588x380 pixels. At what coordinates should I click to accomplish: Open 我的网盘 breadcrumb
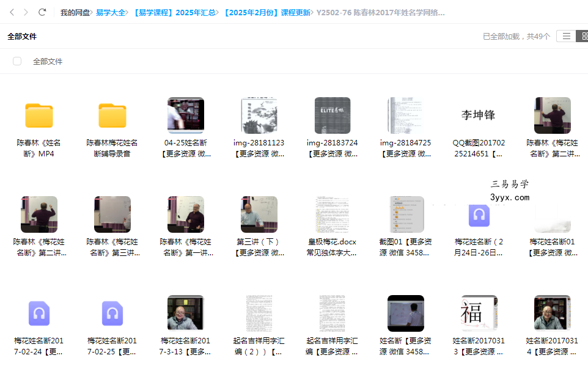75,13
